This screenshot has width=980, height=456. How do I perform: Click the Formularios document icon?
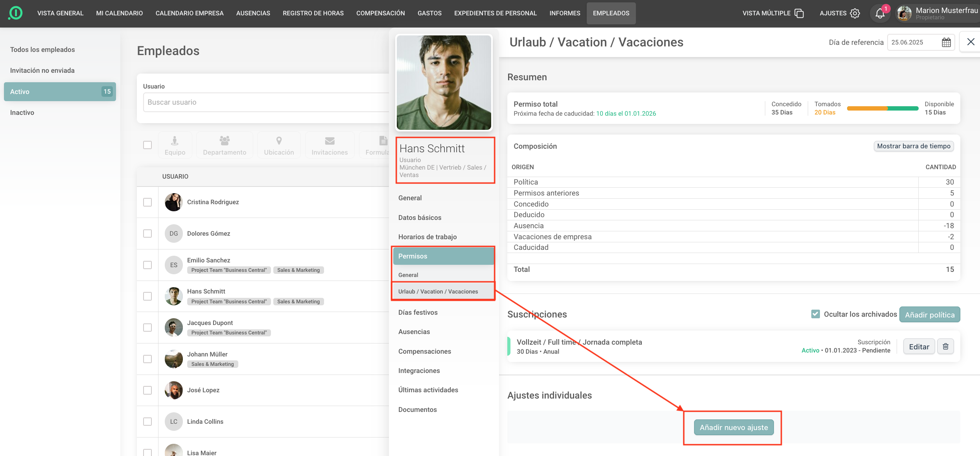point(383,140)
